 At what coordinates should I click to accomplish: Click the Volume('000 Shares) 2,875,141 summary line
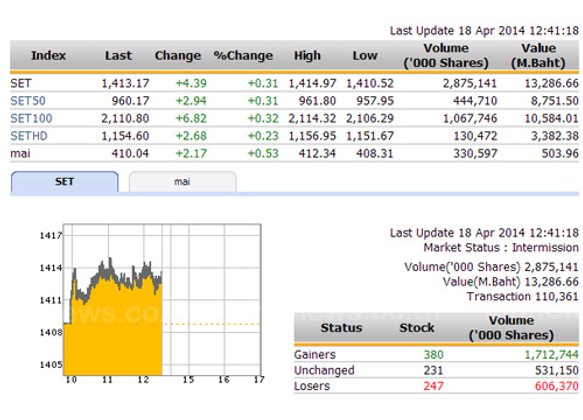[x=492, y=267]
